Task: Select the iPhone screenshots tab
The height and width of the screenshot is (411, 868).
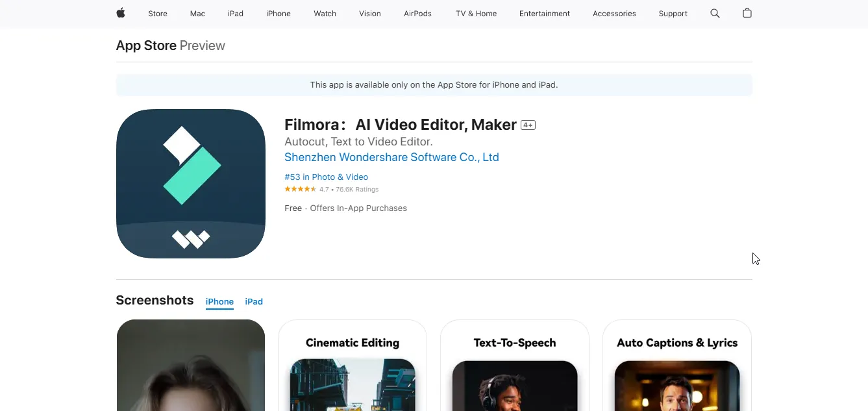Action: click(x=219, y=301)
